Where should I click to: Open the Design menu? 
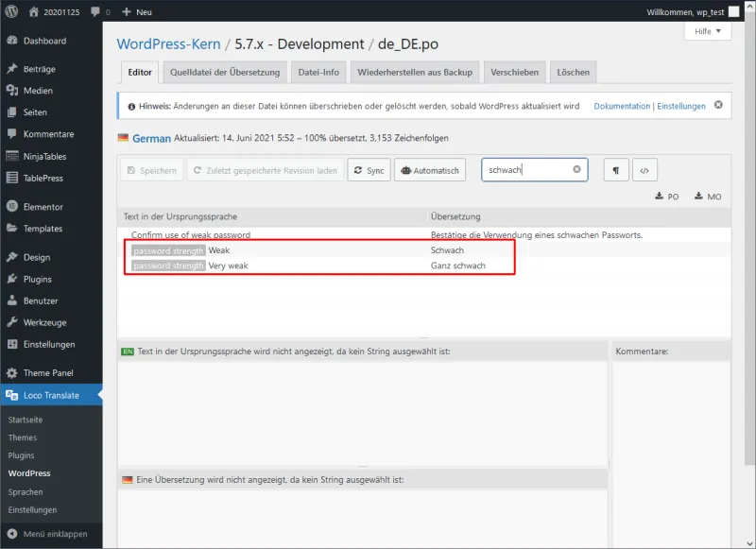pyautogui.click(x=51, y=257)
